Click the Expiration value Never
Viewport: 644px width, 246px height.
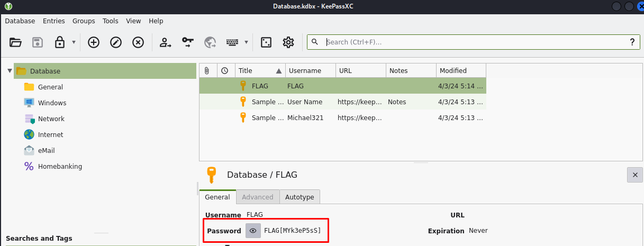click(x=478, y=231)
